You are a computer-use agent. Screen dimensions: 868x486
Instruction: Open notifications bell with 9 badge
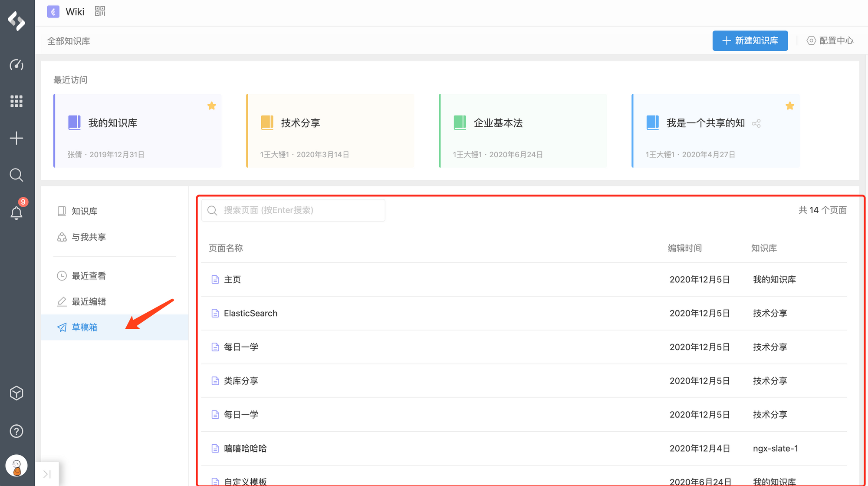point(16,212)
